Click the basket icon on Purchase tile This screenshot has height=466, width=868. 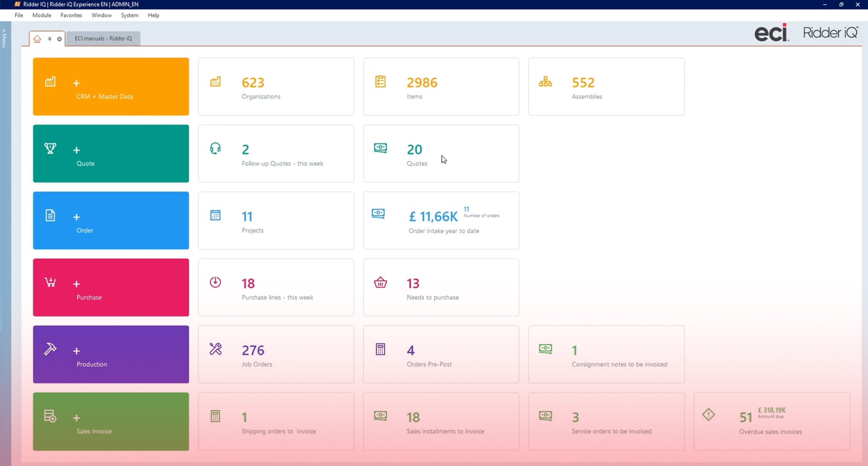[51, 282]
